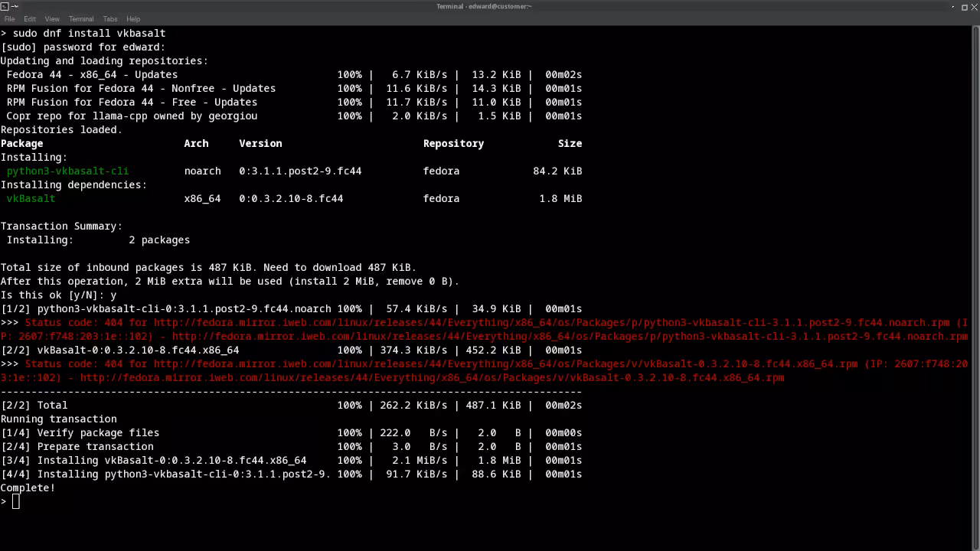Click '[1/4] Verify package files' line

pyautogui.click(x=291, y=432)
